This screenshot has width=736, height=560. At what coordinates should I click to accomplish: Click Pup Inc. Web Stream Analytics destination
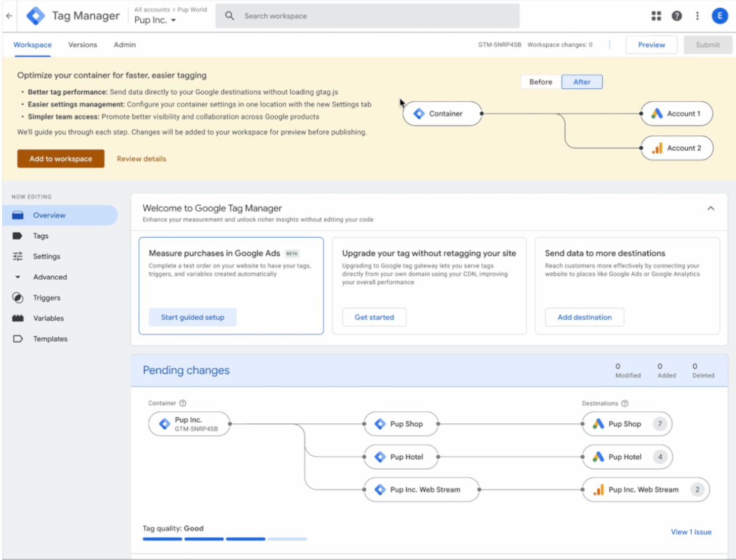point(646,490)
